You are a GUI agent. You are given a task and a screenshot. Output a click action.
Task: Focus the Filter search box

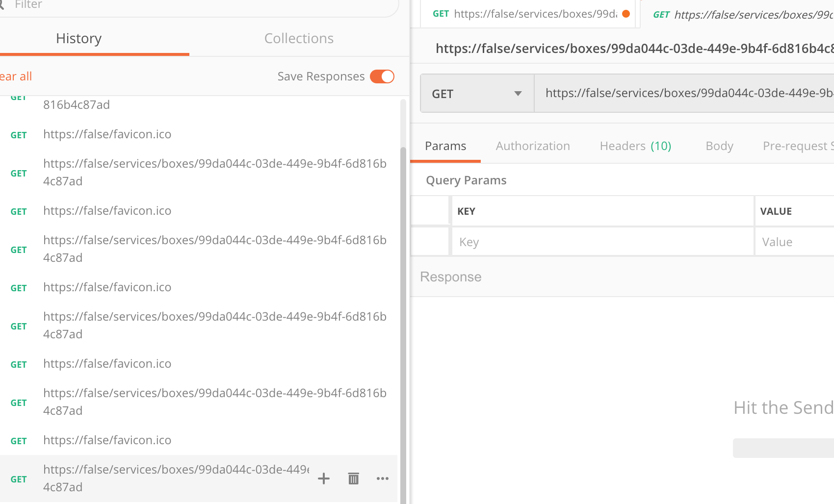(196, 5)
